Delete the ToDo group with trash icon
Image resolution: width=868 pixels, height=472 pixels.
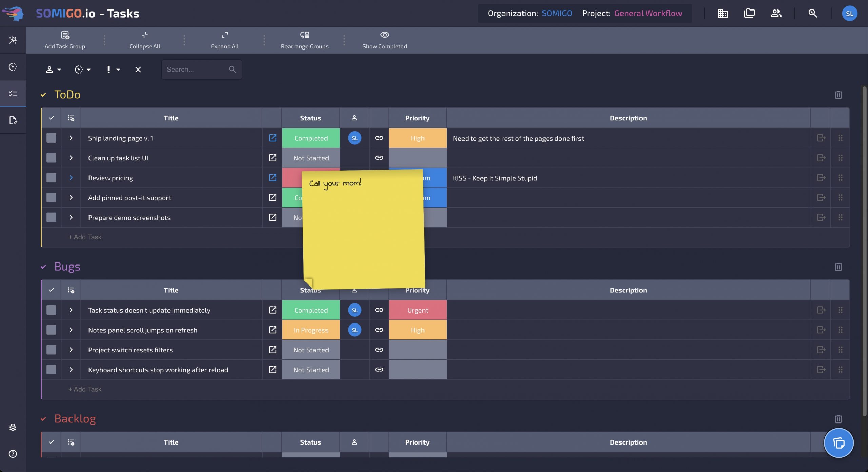838,95
